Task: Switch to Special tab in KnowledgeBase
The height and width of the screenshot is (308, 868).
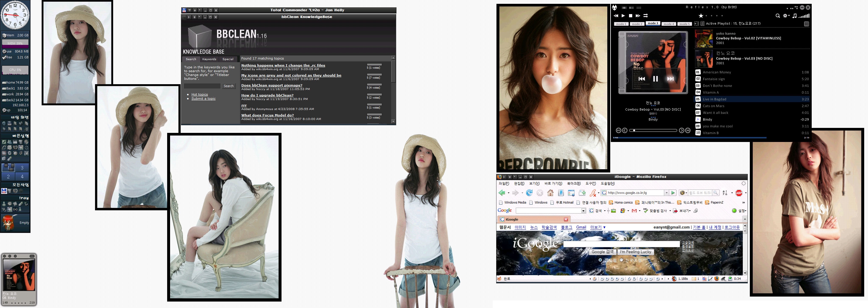Action: click(x=228, y=59)
